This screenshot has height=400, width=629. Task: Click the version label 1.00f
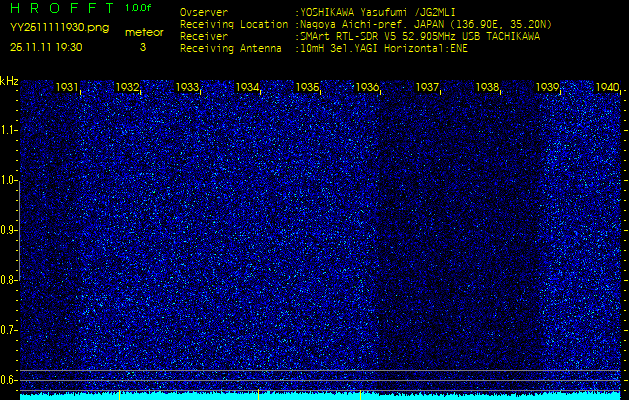pos(138,8)
